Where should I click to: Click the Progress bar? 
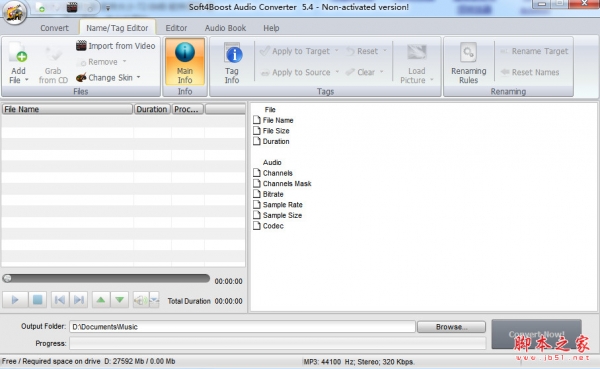click(278, 343)
